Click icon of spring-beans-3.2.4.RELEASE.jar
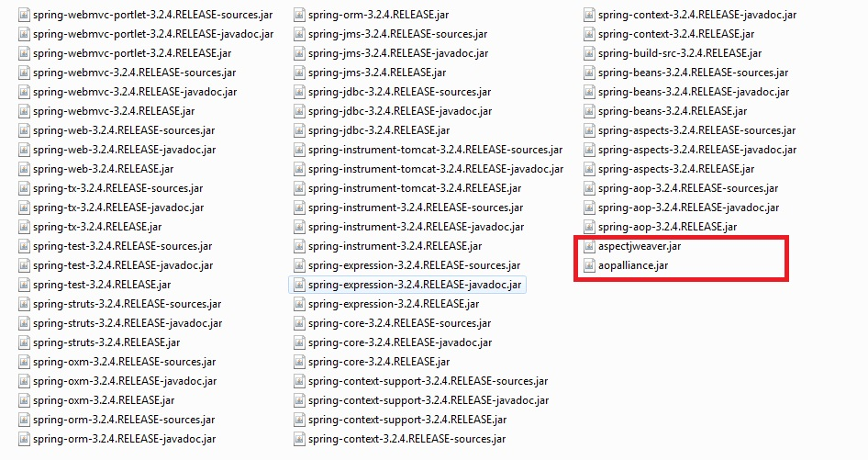This screenshot has width=868, height=460. point(589,111)
